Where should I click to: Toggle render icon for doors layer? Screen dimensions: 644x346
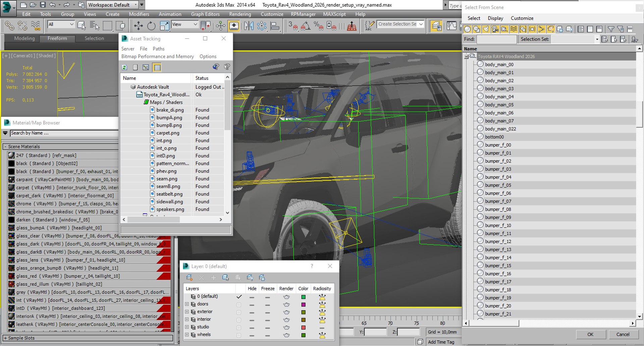[286, 304]
